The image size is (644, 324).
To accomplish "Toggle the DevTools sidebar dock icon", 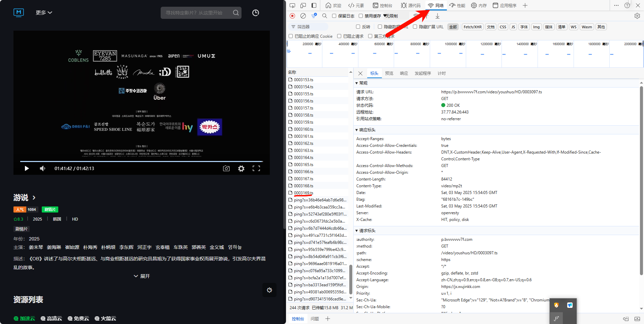I will [314, 5].
